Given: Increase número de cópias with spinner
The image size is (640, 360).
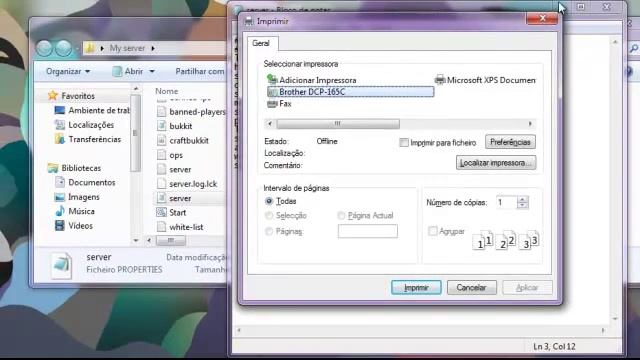Looking at the screenshot, I should 522,199.
